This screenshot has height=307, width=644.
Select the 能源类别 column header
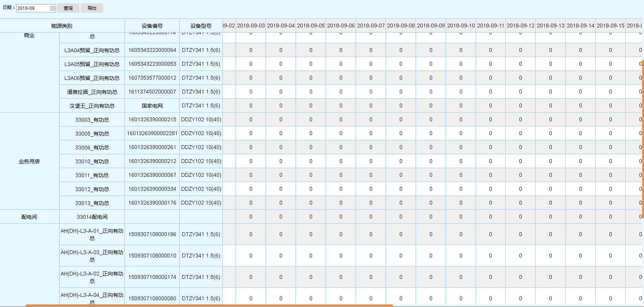(62, 26)
